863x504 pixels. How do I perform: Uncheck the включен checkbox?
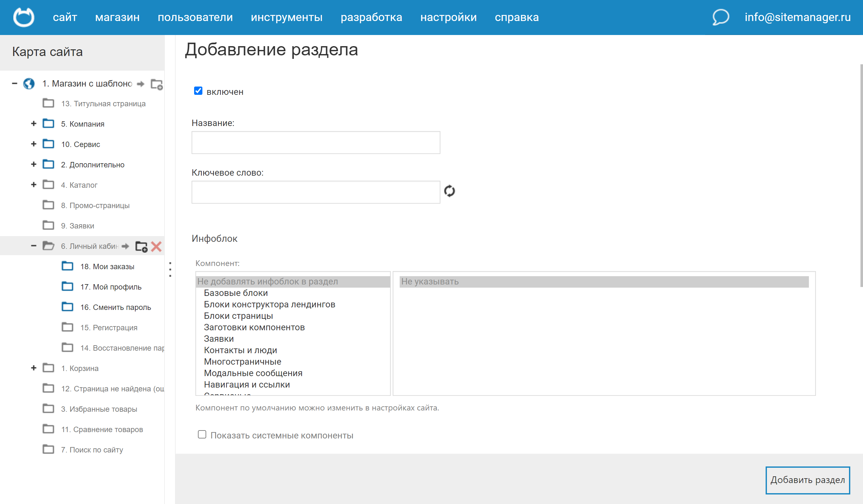198,91
